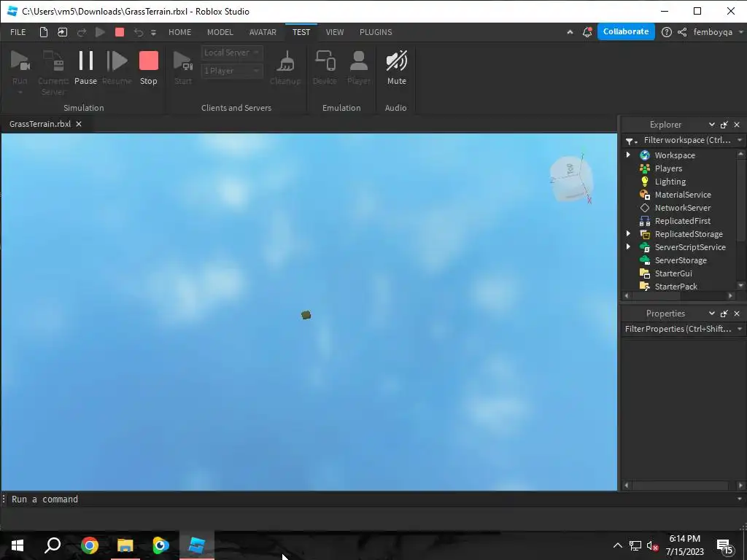Screen dimensions: 747x560
Task: Click the share icon next to femboyqa
Action: coord(682,32)
